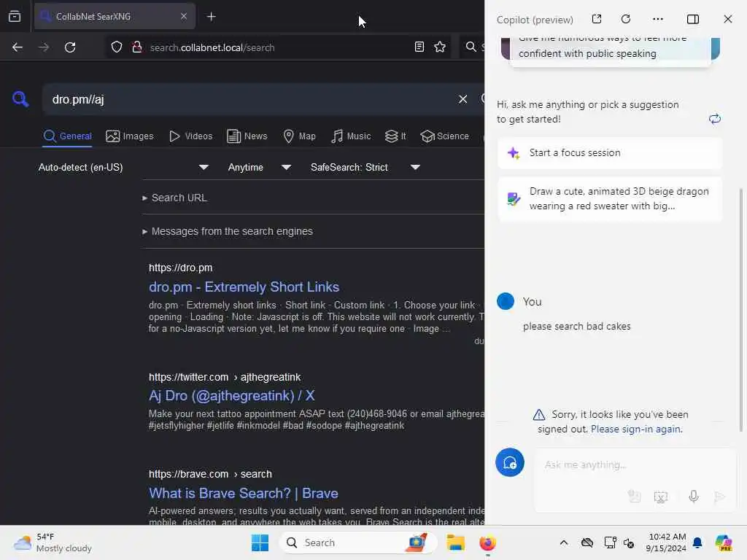
Task: Expand the Search URL section
Action: click(175, 198)
